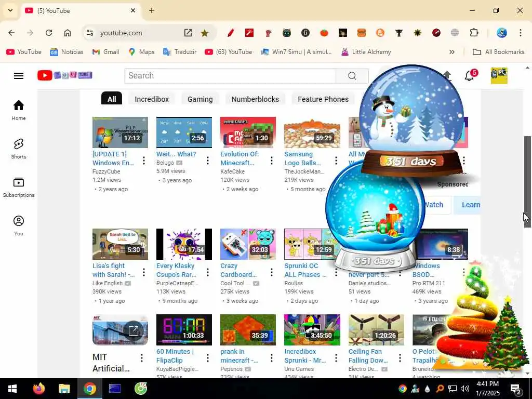Open the You page in sidebar
This screenshot has width=532, height=399.
pos(19,225)
